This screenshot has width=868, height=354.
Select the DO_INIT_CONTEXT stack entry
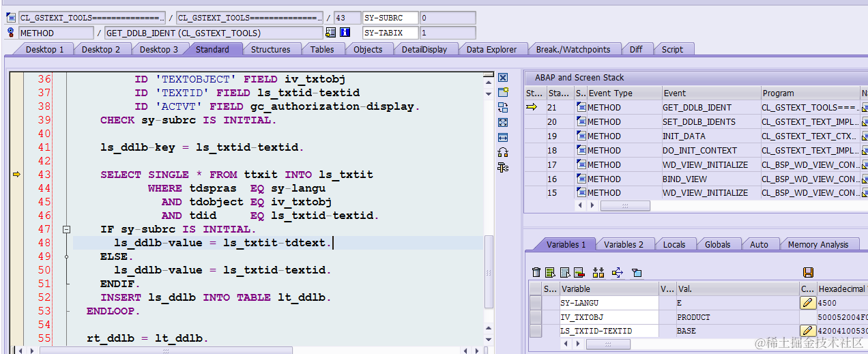[x=710, y=150]
